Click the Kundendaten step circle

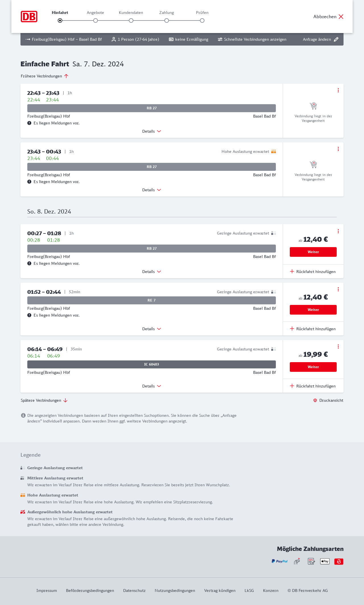[131, 20]
